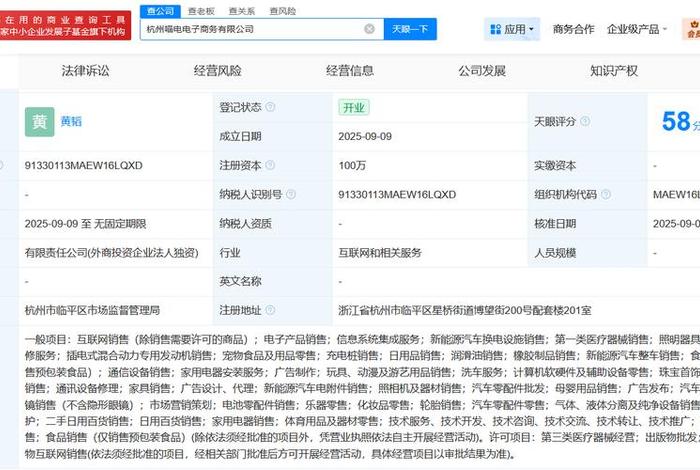Open the 知识产权 section tab
This screenshot has width=700, height=470.
tap(614, 71)
